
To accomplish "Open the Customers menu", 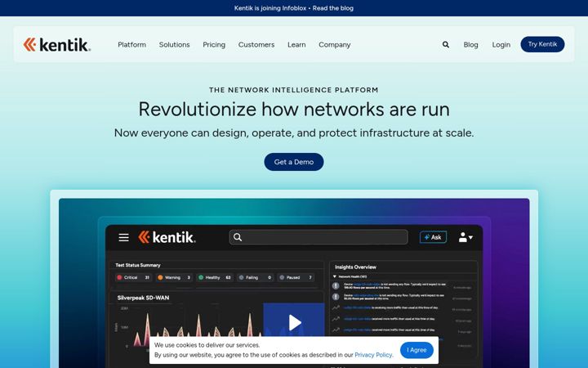I will coord(256,45).
